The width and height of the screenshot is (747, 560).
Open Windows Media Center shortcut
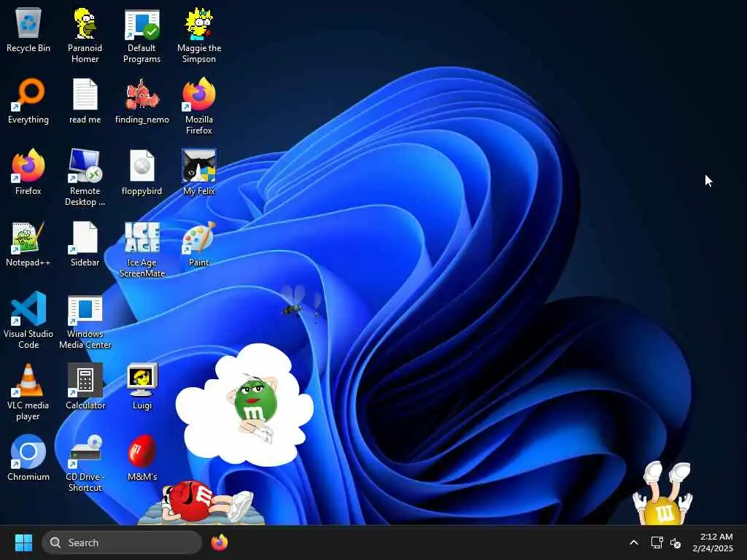point(85,322)
